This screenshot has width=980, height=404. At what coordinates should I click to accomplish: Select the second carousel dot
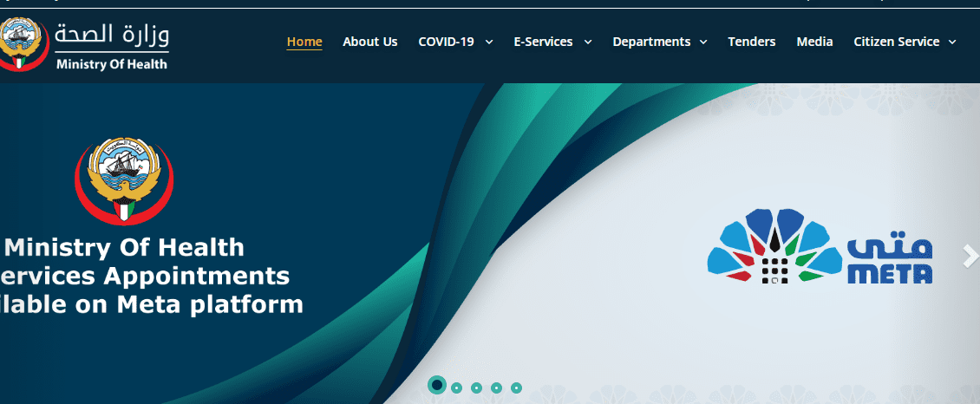[456, 388]
